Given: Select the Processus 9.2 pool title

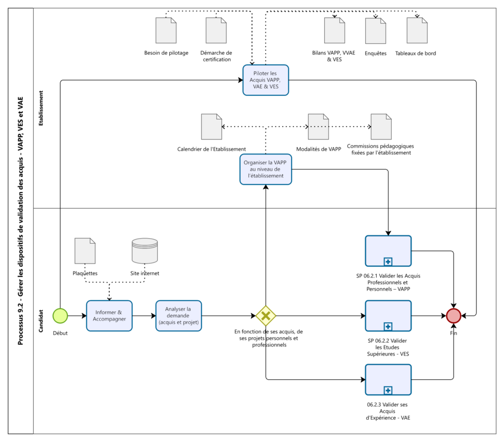Looking at the screenshot, I should [20, 221].
